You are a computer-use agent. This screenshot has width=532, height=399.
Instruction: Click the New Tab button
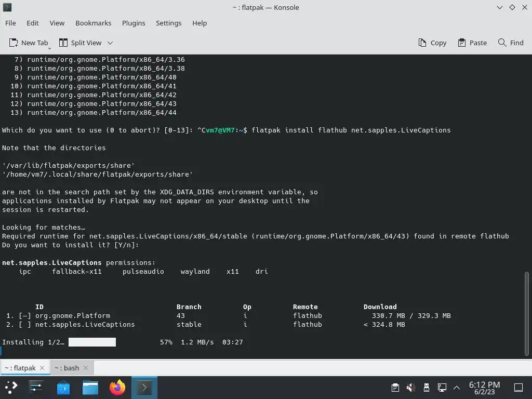point(29,43)
